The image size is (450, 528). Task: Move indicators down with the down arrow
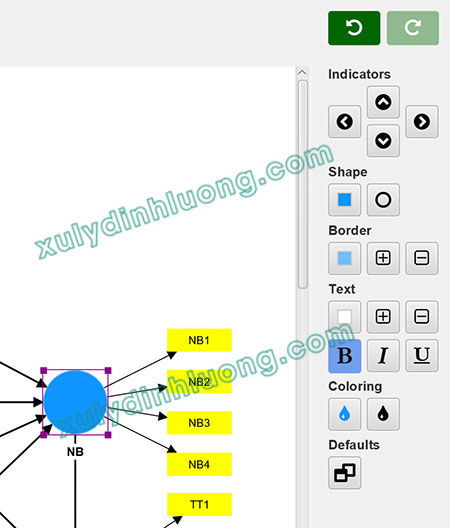(383, 140)
